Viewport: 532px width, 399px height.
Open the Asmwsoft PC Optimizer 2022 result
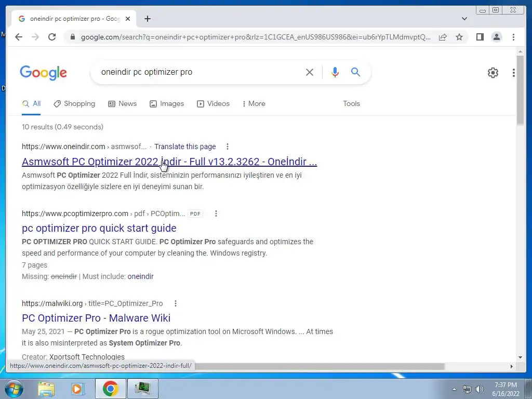(x=169, y=162)
